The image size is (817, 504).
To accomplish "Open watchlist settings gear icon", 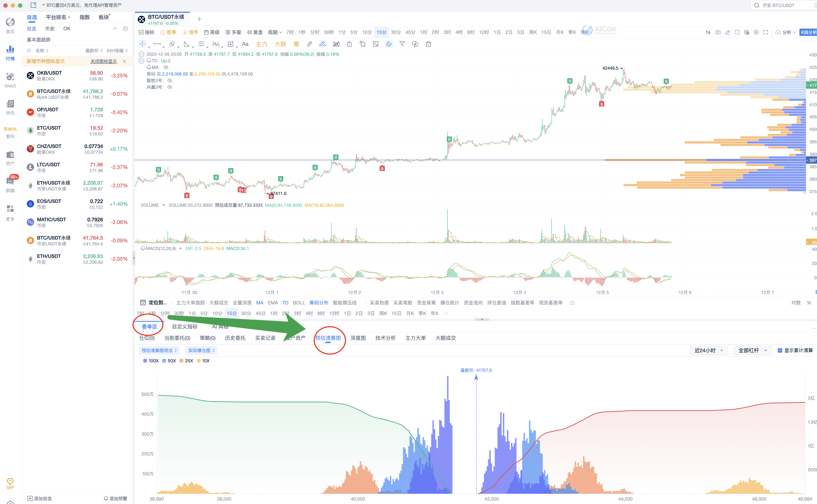I will pyautogui.click(x=125, y=29).
